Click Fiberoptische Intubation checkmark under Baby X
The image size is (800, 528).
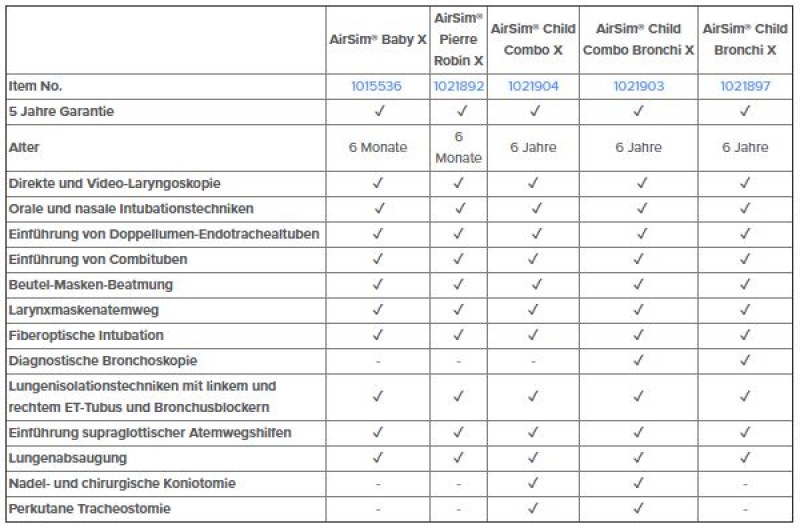[378, 335]
